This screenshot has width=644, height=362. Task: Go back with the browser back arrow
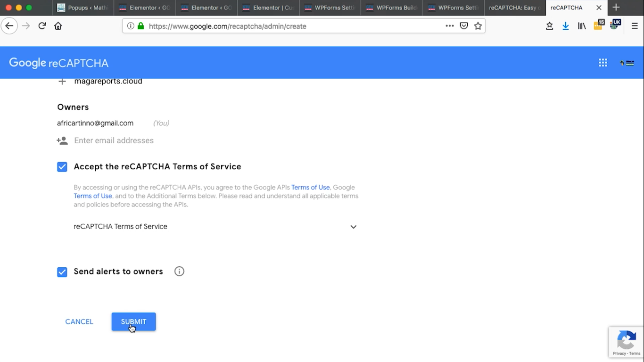pyautogui.click(x=9, y=26)
